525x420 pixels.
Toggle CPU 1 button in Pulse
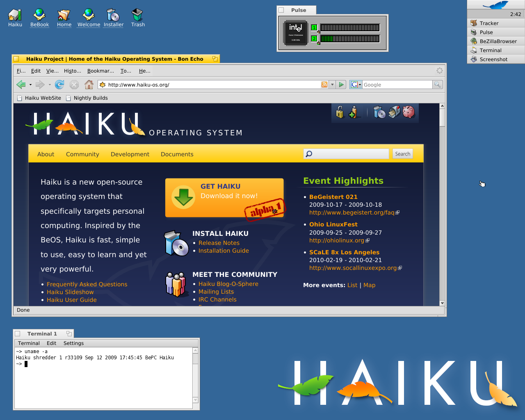[314, 28]
